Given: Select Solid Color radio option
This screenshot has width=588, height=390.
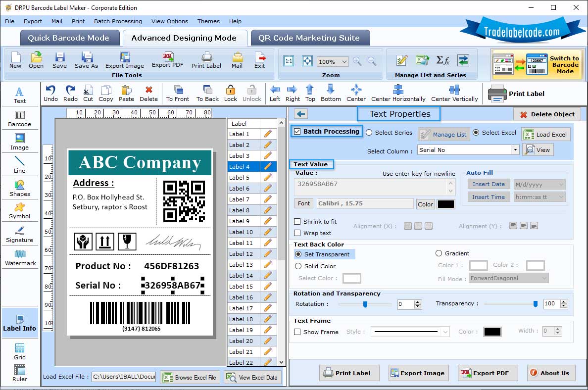Looking at the screenshot, I should tap(298, 266).
